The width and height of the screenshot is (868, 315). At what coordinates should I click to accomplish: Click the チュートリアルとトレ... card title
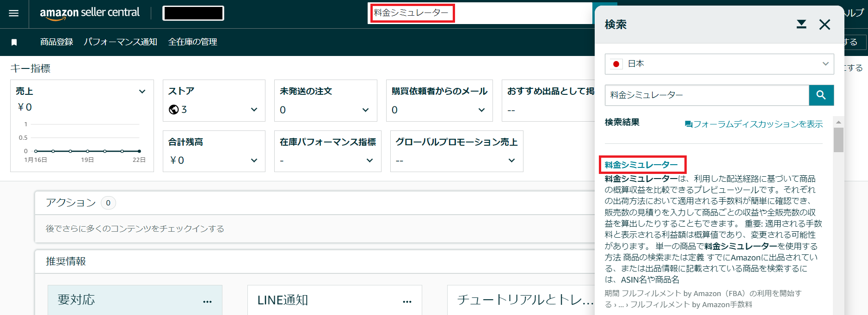[x=525, y=300]
